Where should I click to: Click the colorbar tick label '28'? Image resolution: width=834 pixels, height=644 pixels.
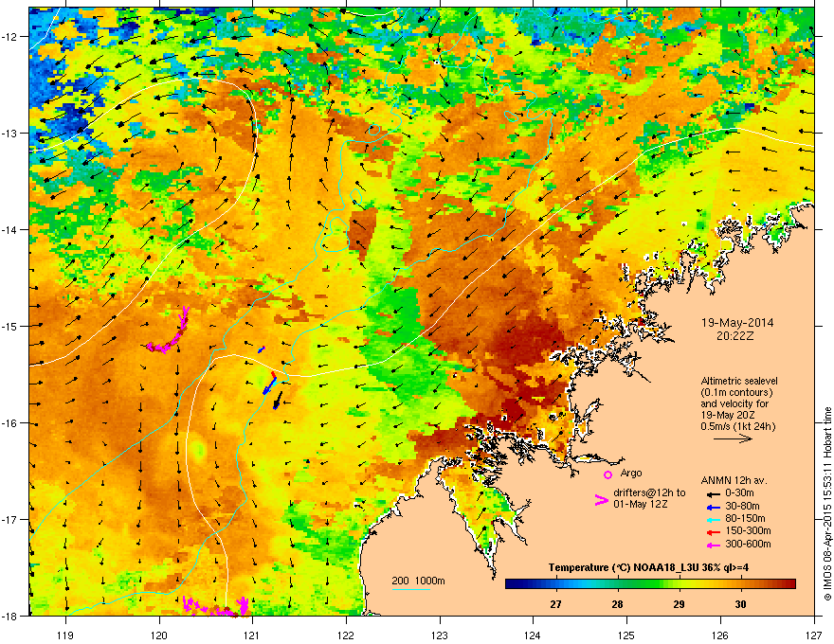click(617, 604)
